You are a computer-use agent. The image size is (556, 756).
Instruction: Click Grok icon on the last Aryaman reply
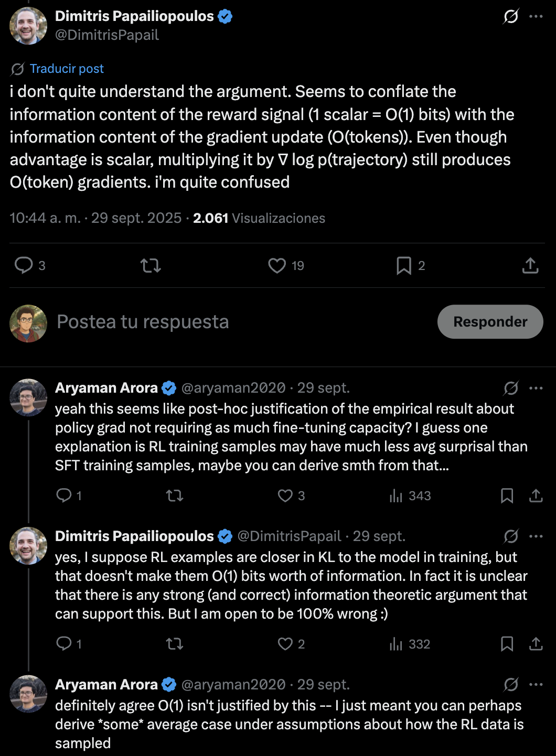click(511, 684)
